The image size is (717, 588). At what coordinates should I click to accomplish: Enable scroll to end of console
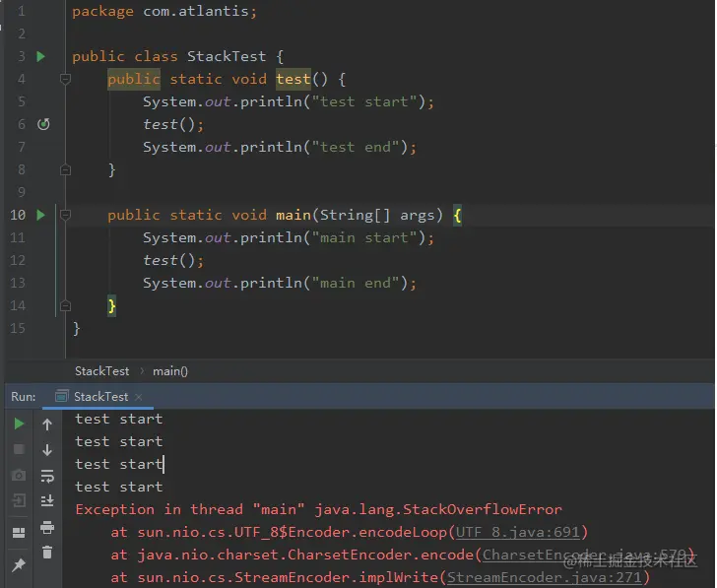(x=47, y=501)
